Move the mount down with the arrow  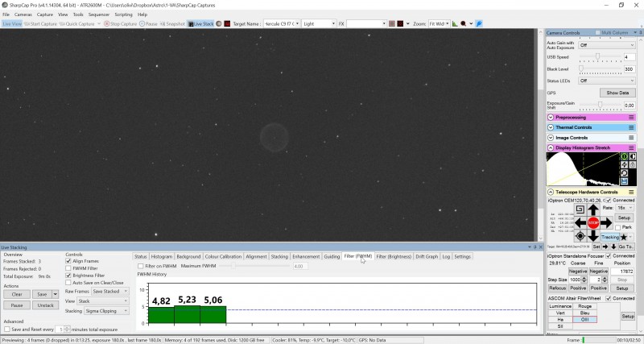coord(593,236)
